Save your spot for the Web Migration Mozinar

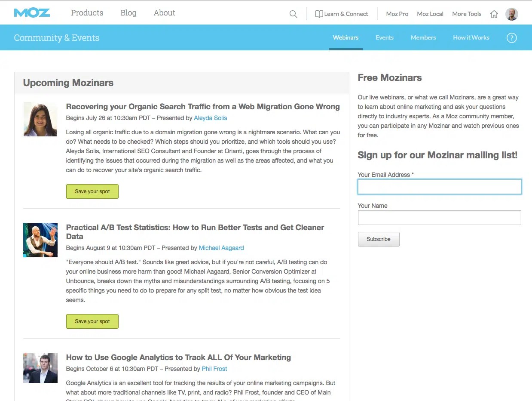pos(92,191)
